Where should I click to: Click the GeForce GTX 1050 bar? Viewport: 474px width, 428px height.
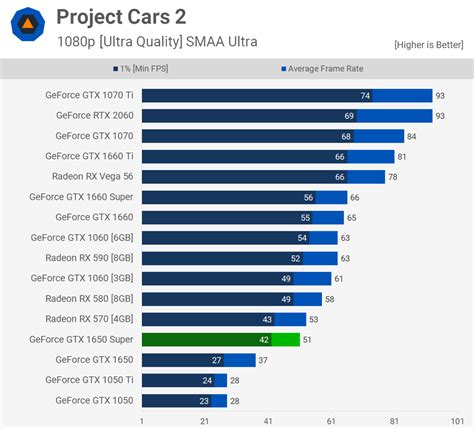[184, 401]
